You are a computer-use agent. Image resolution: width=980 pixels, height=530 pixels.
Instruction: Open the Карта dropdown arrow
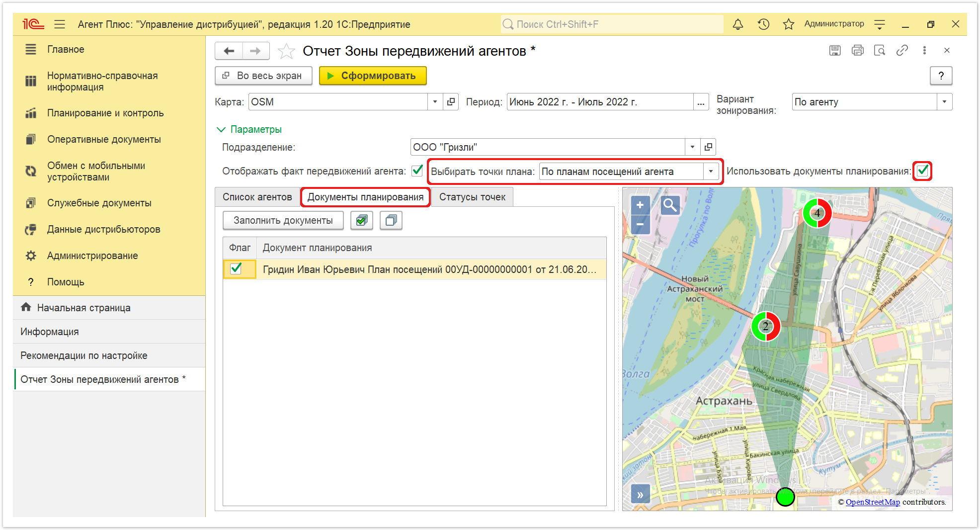click(x=435, y=102)
